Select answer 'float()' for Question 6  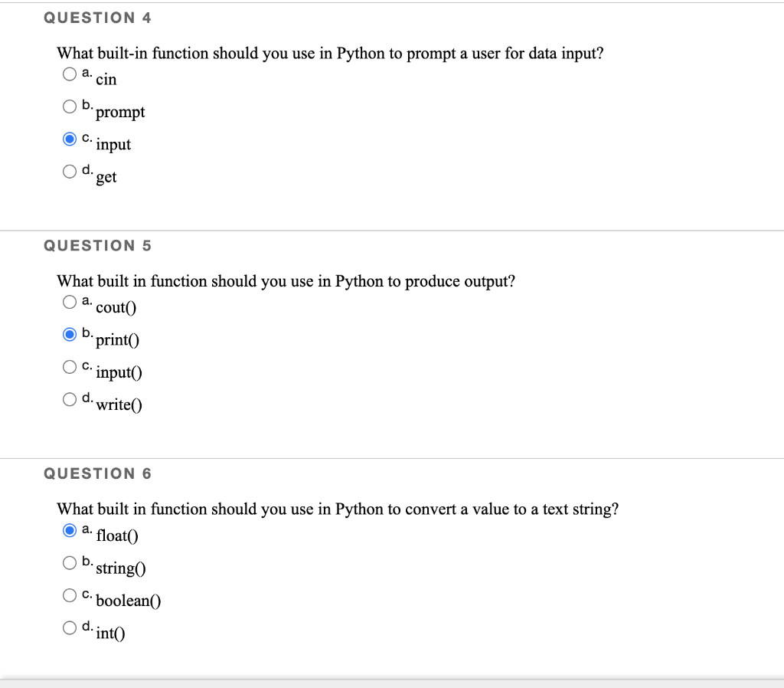pos(70,529)
